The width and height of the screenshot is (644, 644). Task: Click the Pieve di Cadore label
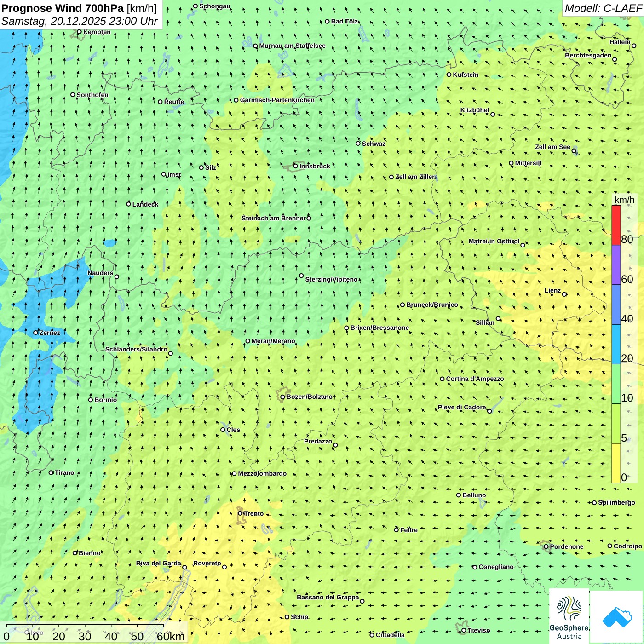(x=461, y=407)
